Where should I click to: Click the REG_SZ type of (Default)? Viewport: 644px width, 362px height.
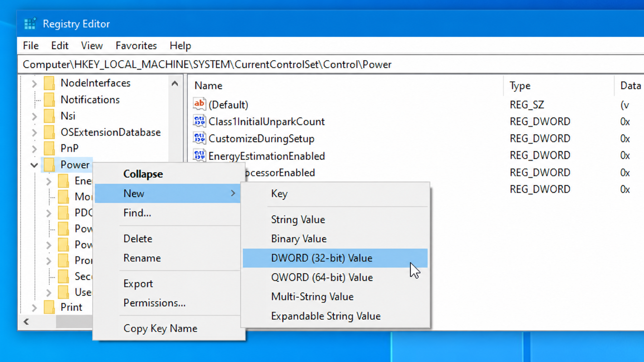tap(527, 105)
